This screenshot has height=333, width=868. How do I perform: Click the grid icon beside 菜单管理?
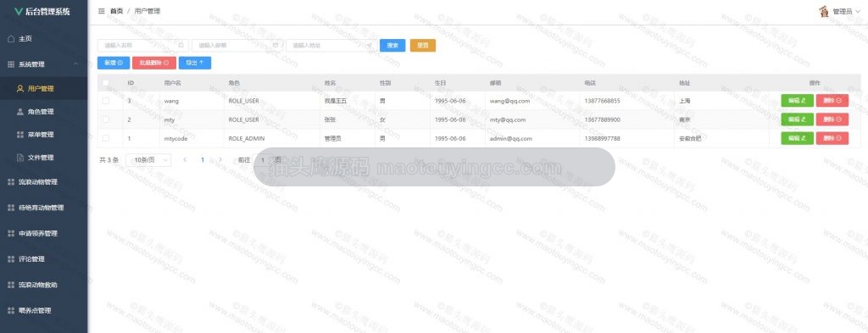click(20, 135)
